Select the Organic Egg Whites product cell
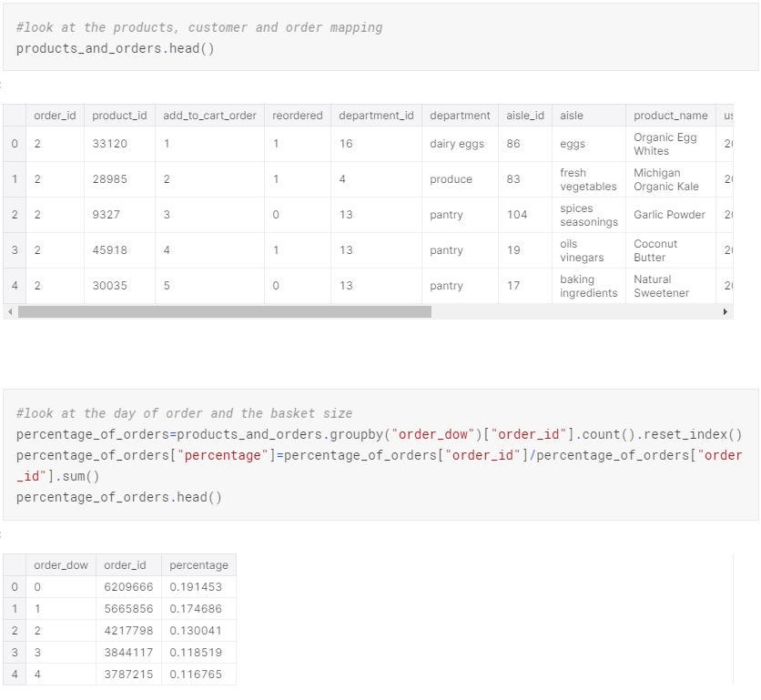The image size is (761, 700). click(x=670, y=144)
